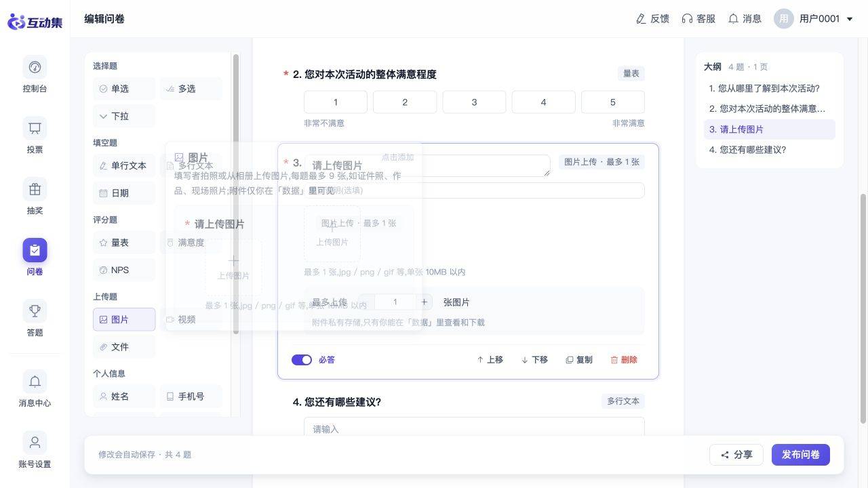
Task: Select rating 3 on the scale
Action: point(474,102)
